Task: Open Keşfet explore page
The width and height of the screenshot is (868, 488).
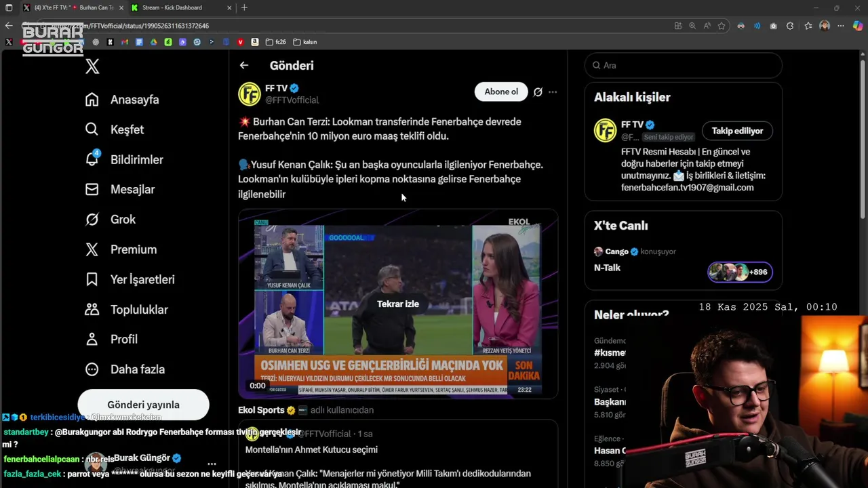Action: click(x=115, y=129)
